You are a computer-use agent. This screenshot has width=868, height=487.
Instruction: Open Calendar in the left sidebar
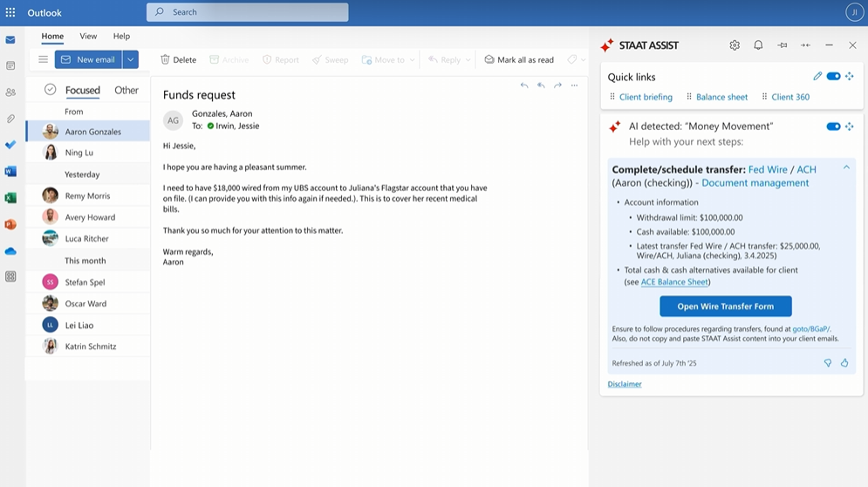(x=10, y=66)
